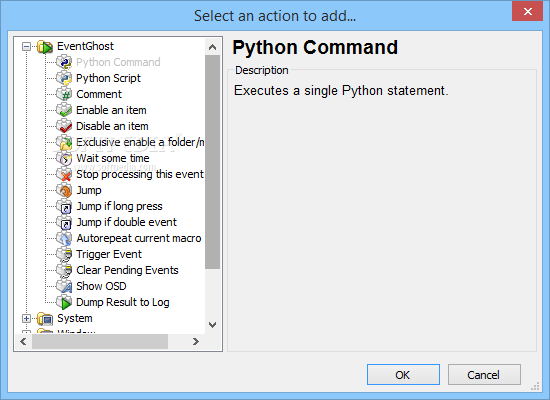Image resolution: width=550 pixels, height=400 pixels.
Task: Click the Python Command heading
Action: tap(315, 47)
